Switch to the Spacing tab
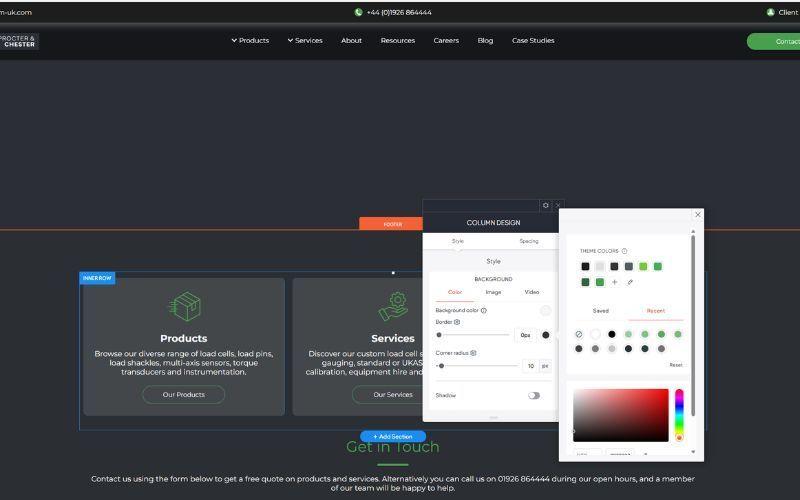Image resolution: width=800 pixels, height=500 pixels. point(529,241)
